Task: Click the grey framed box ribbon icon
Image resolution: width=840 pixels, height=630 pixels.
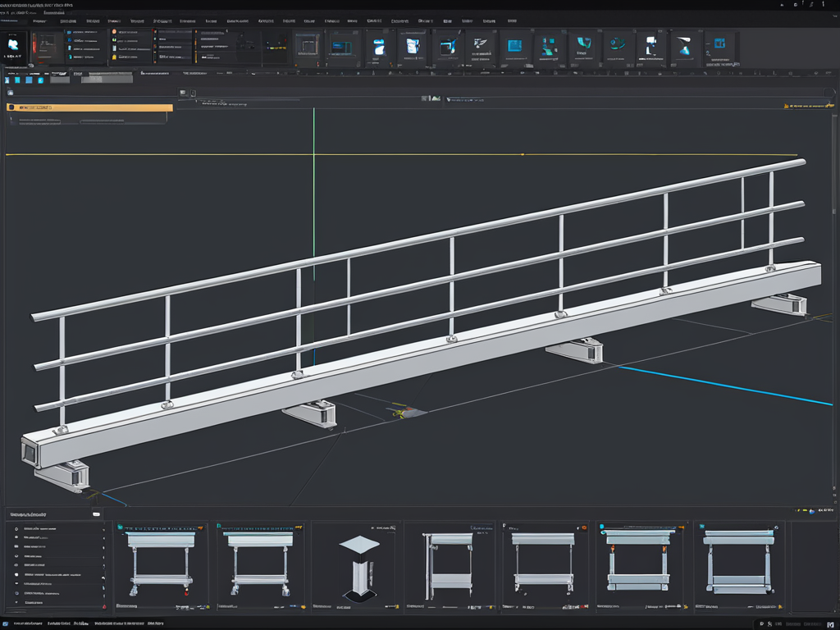Action: tap(308, 46)
